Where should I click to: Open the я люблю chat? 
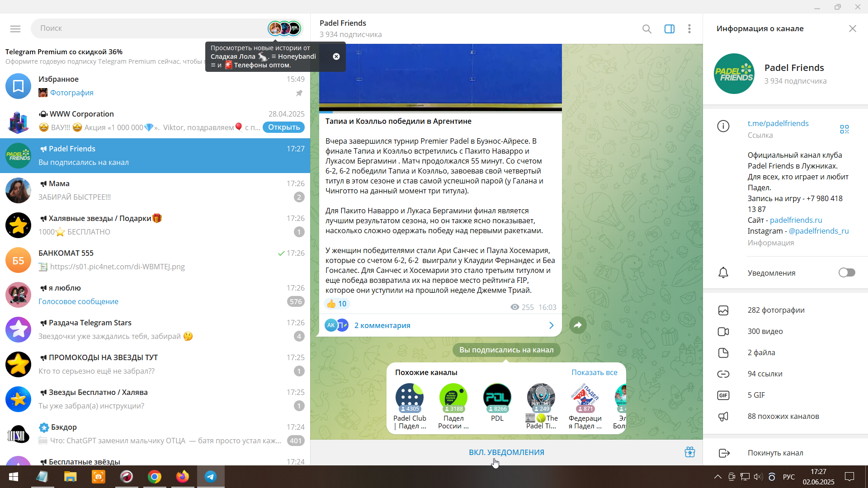[155, 295]
